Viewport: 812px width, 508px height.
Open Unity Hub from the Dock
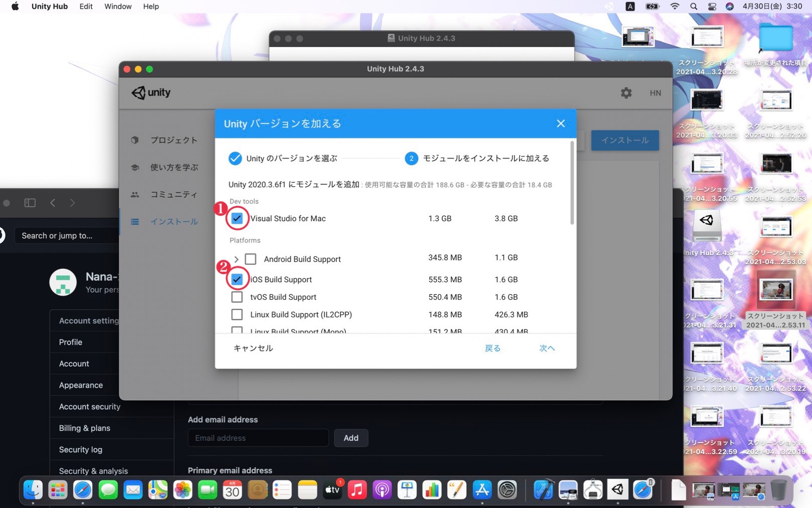(x=618, y=489)
